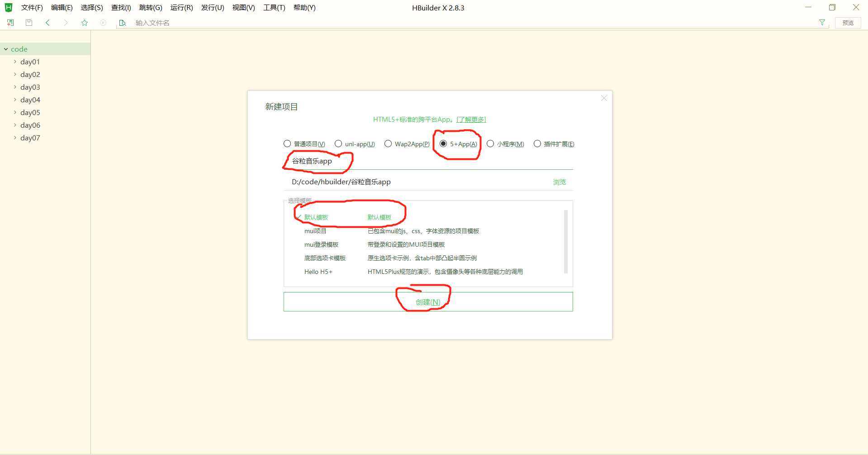Expand the day03 folder

coord(15,87)
